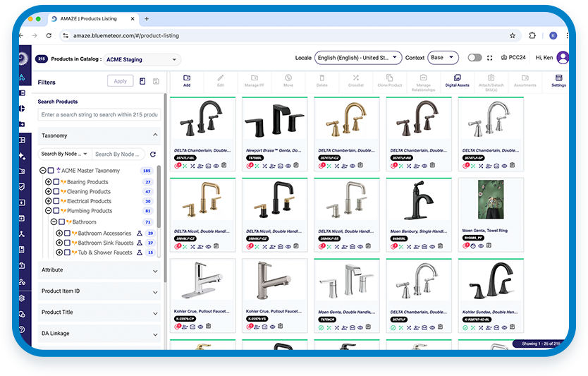Click the Delete trash toolbar icon

coord(321,78)
